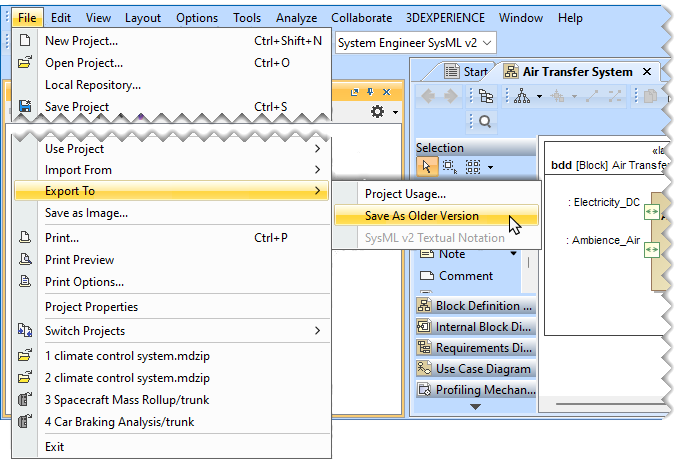Click the forward arrow in diagram toolbar
Screen dimensions: 681x464
point(450,96)
